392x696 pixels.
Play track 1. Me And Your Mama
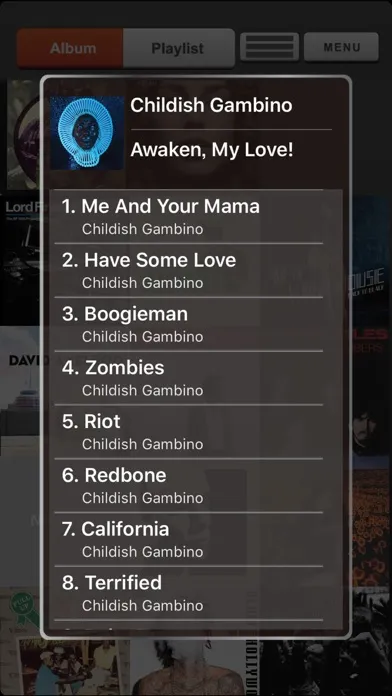(x=189, y=217)
